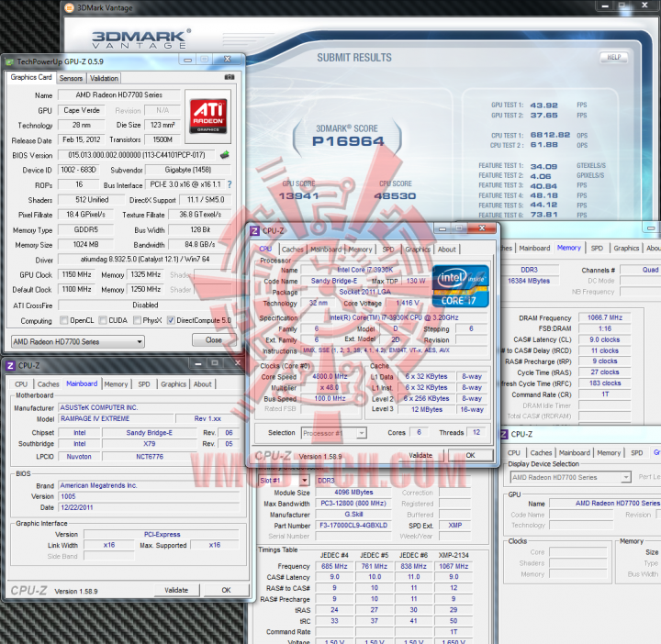Screen dimensions: 661x644
Task: Open the Slot #1 dropdown in SPD window
Action: pos(284,480)
